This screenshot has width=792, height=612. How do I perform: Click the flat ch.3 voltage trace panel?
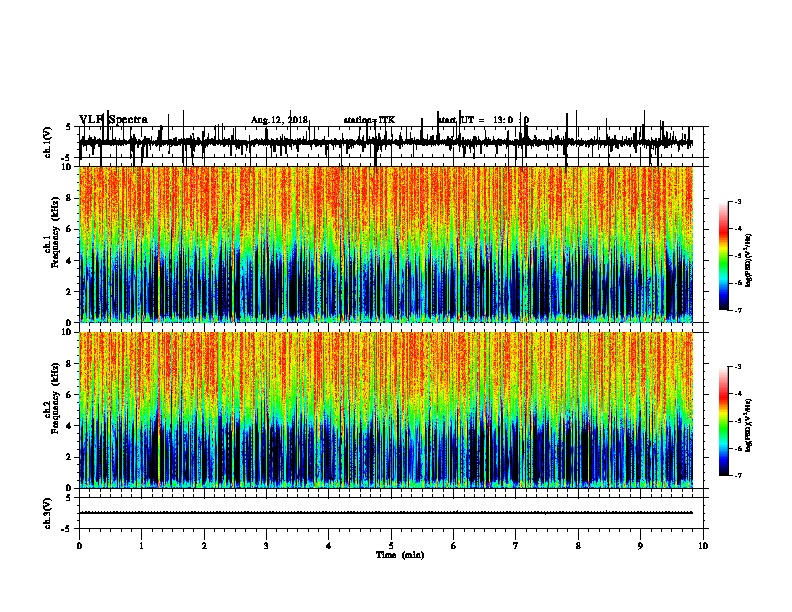point(393,513)
